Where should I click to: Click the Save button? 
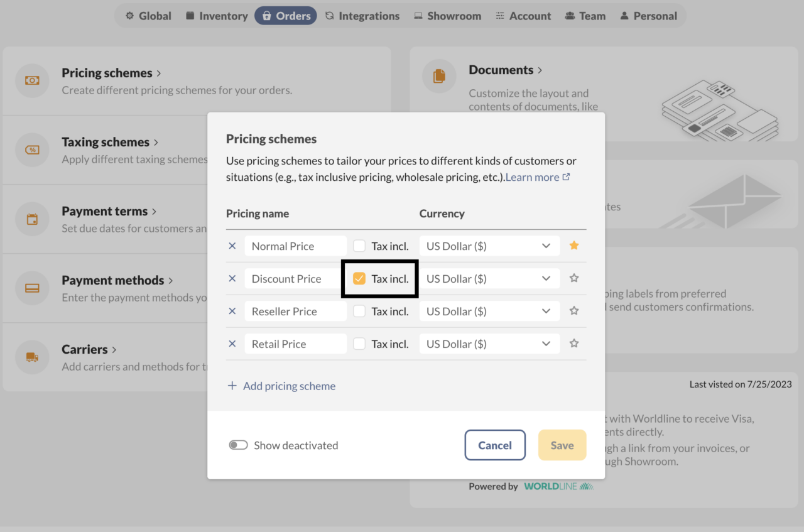click(562, 445)
